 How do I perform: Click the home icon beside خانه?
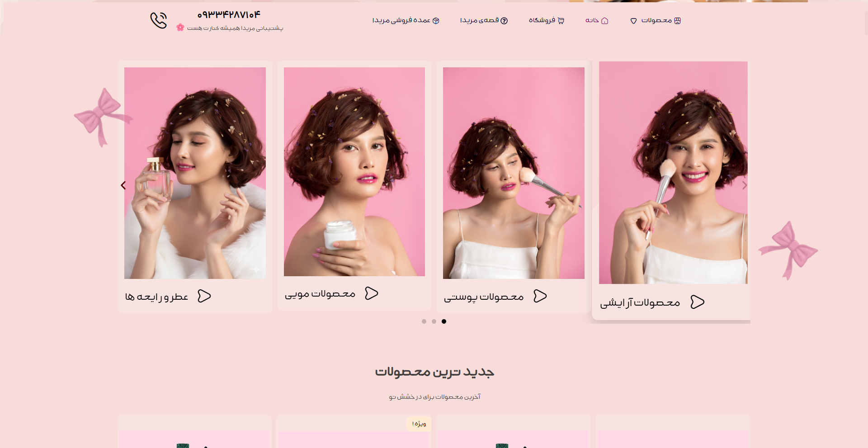605,21
